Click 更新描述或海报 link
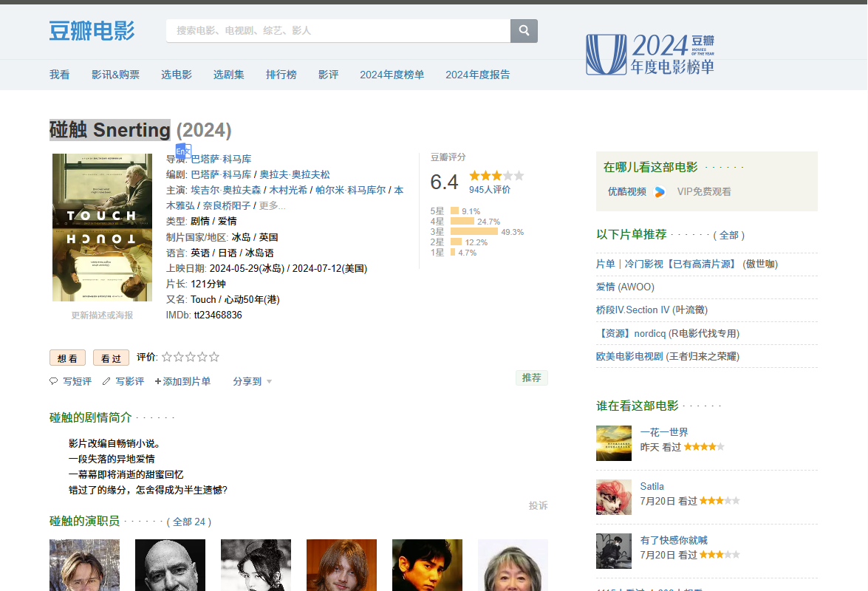 [102, 315]
